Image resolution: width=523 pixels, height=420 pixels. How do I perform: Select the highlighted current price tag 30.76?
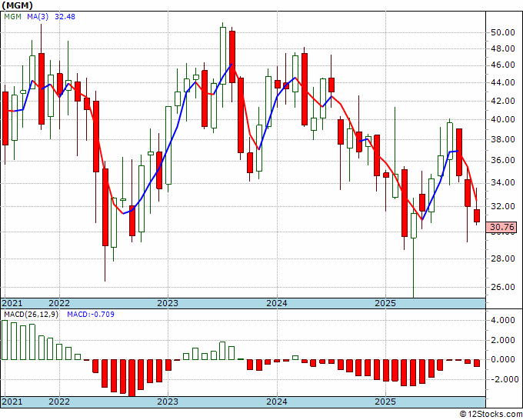click(502, 227)
